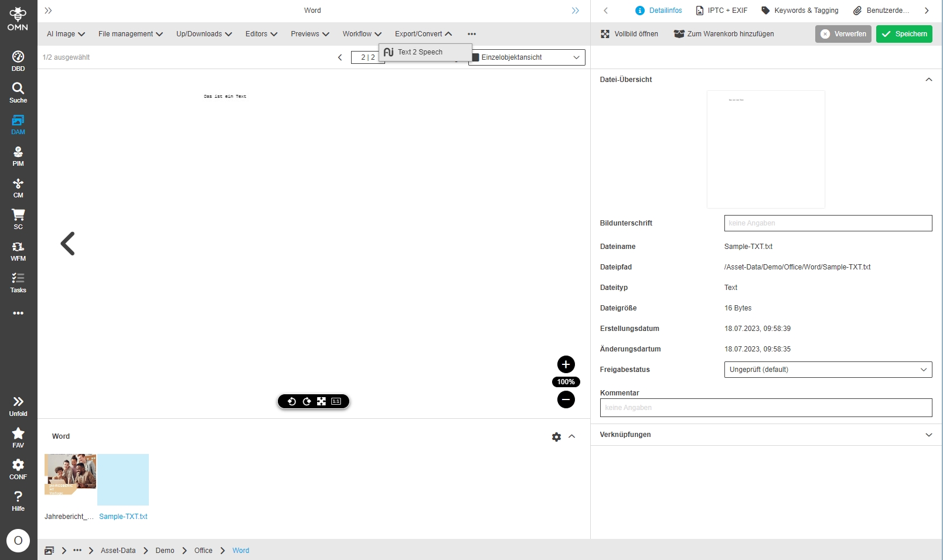Rotate the preview counter-clockwise
Image resolution: width=943 pixels, height=560 pixels.
(291, 401)
